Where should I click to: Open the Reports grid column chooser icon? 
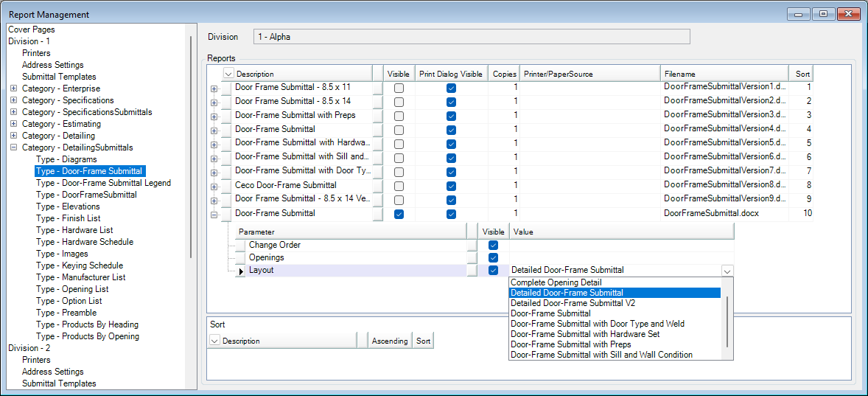tap(228, 74)
